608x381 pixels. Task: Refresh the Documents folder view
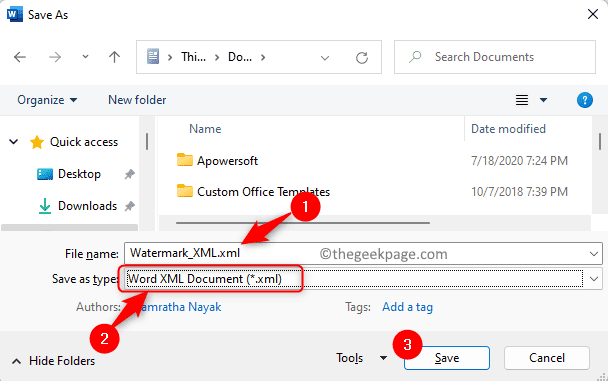pos(362,58)
